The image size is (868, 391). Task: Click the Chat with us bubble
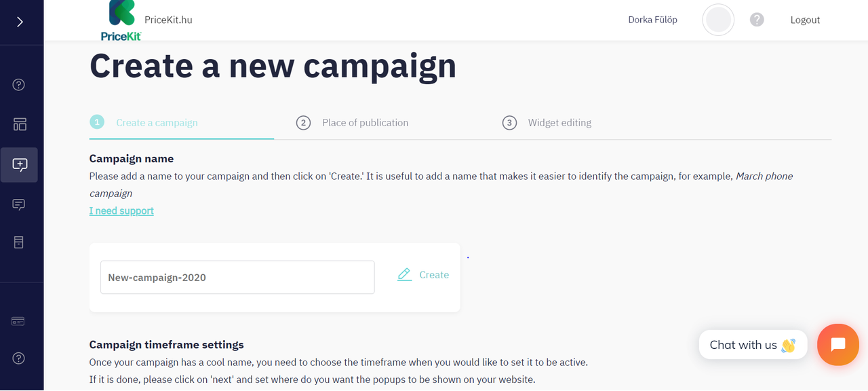click(x=752, y=345)
